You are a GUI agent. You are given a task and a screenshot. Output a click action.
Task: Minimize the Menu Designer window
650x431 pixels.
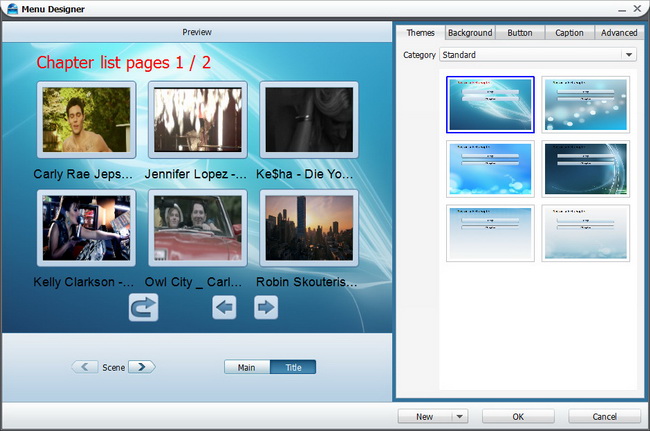(622, 9)
